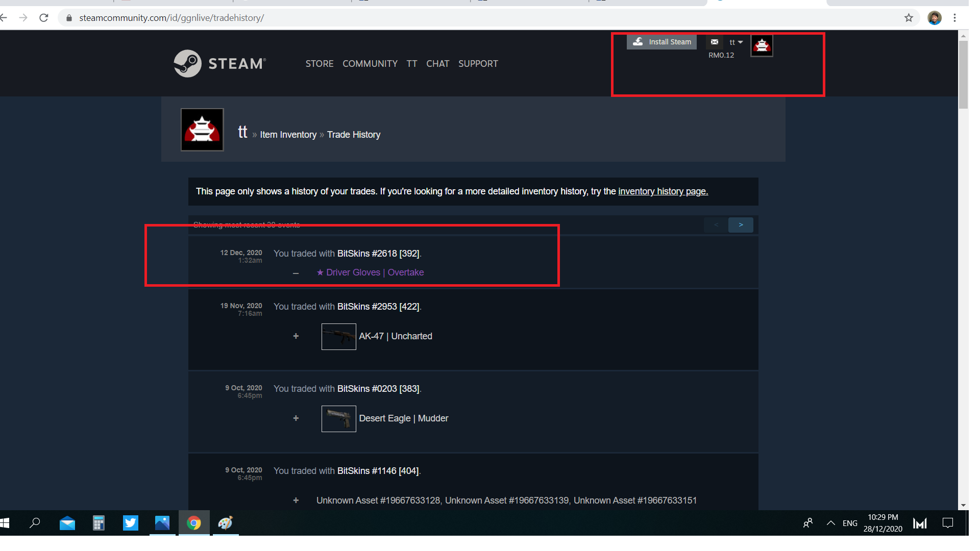Viewport: 980px width, 551px height.
Task: Click the Desert Eagle | Mudder item name
Action: (x=404, y=418)
